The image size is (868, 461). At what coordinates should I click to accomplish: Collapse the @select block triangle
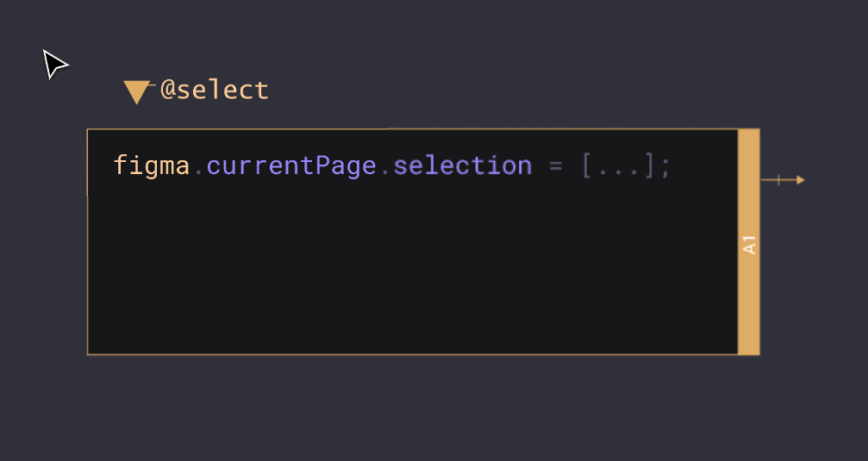[136, 91]
